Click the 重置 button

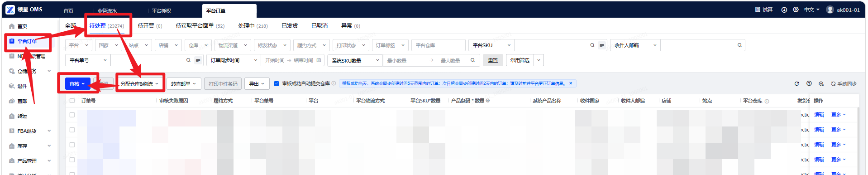point(493,60)
